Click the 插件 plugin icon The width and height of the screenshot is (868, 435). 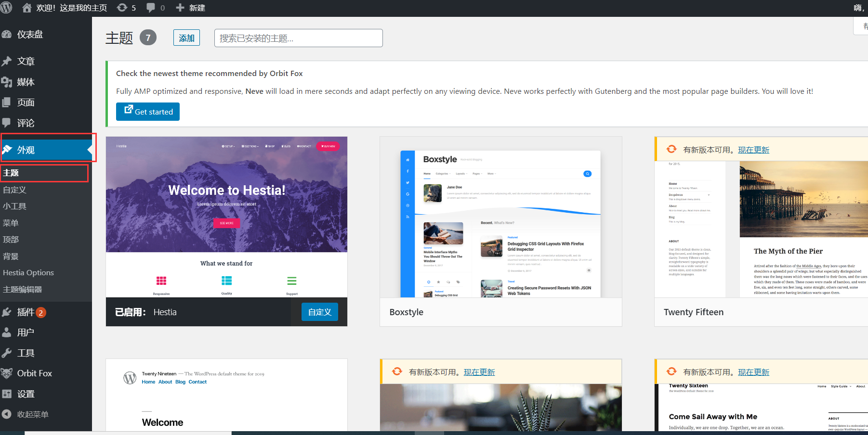(x=7, y=312)
